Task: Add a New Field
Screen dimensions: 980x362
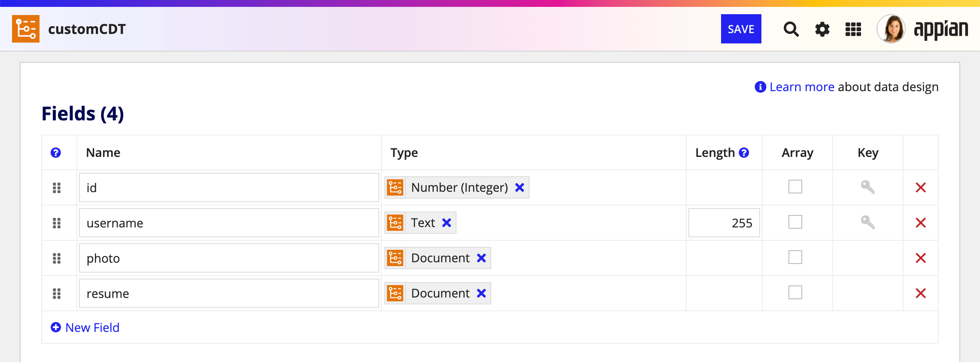Action: [85, 328]
